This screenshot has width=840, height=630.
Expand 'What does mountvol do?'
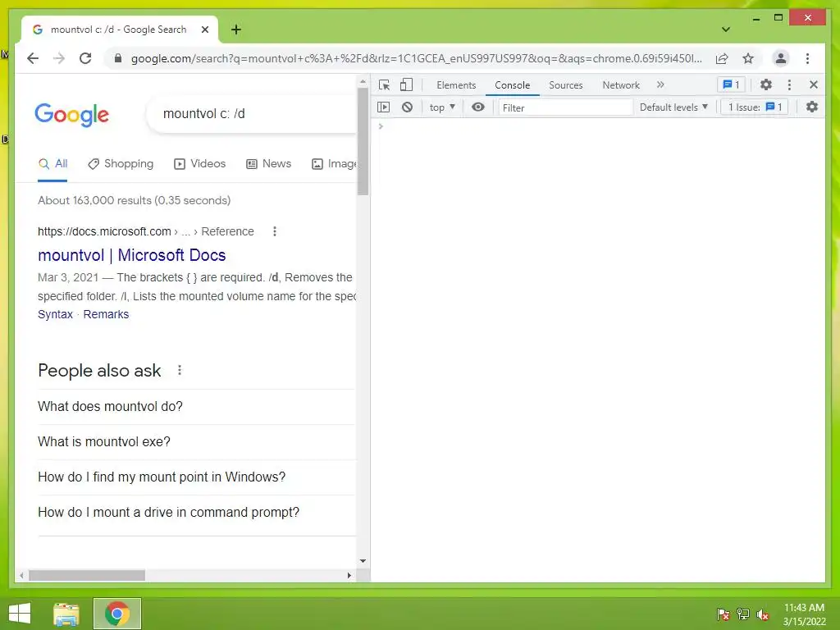[196, 407]
